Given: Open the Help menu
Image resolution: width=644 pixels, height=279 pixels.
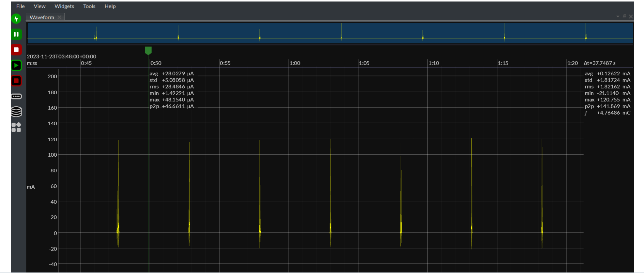Looking at the screenshot, I should [x=110, y=6].
